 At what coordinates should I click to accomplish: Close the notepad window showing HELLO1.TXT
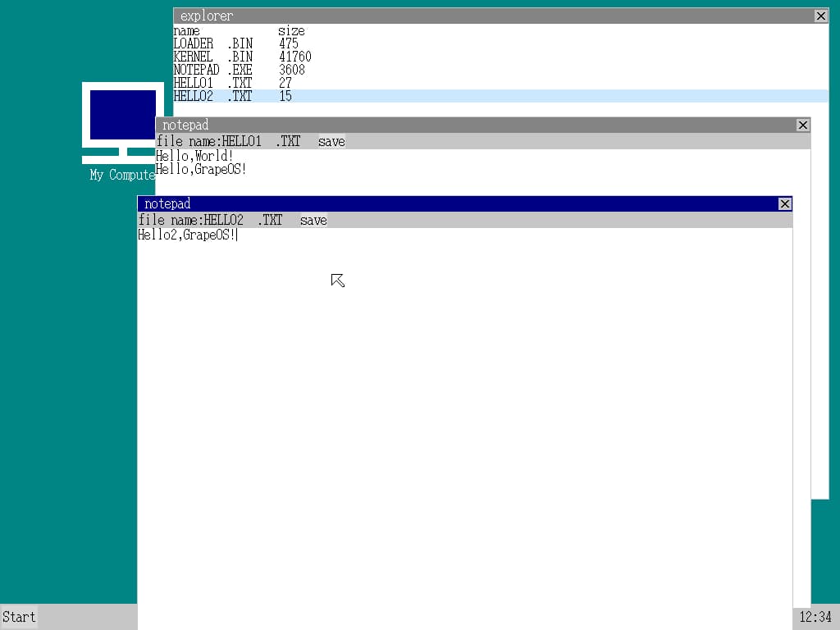pyautogui.click(x=802, y=126)
